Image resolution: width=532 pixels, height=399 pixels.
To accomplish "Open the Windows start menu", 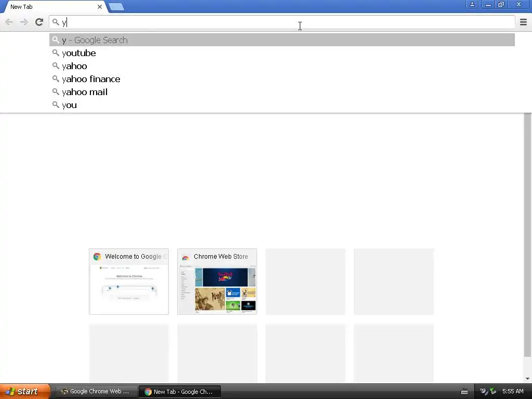I will click(x=25, y=391).
